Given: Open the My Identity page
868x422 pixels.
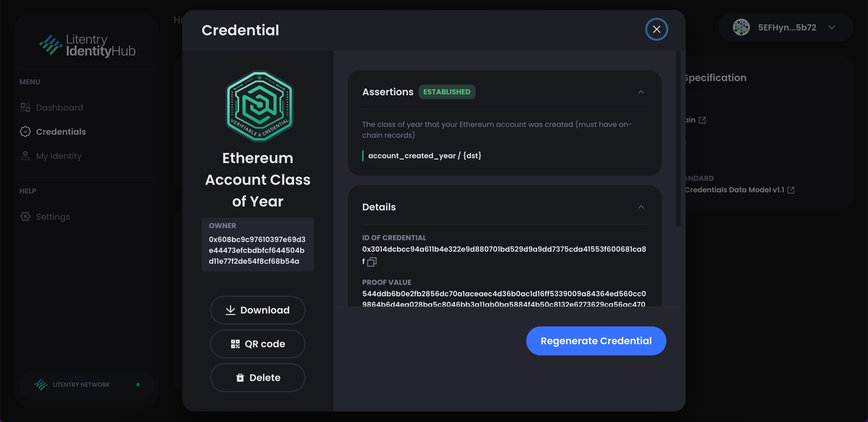Looking at the screenshot, I should point(58,156).
